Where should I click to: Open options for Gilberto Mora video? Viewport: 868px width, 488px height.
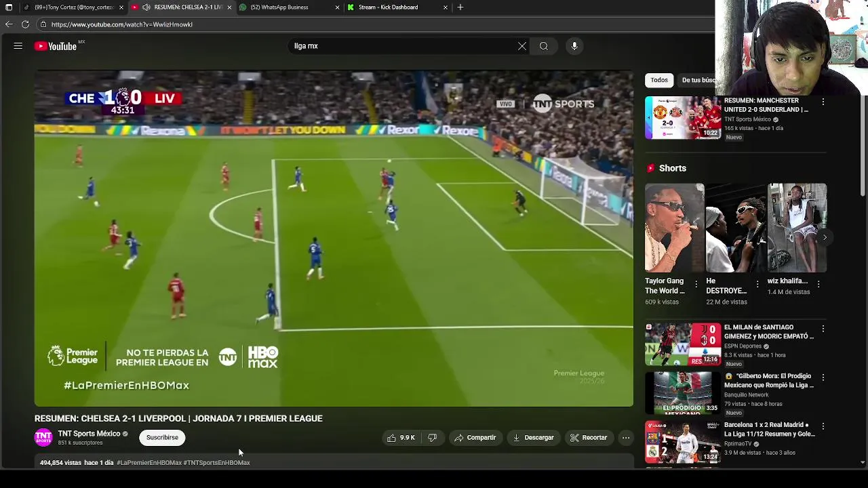click(823, 378)
